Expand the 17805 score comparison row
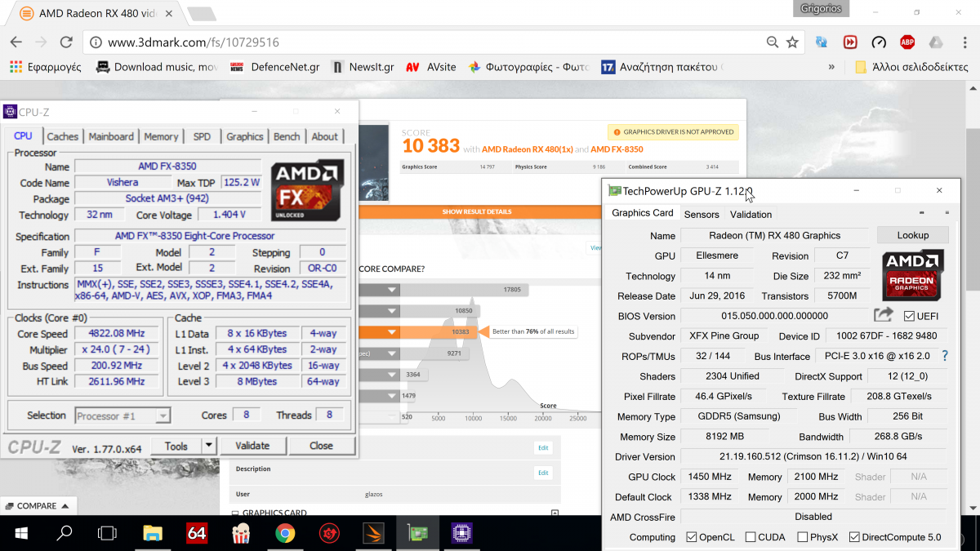The width and height of the screenshot is (980, 551). click(393, 290)
